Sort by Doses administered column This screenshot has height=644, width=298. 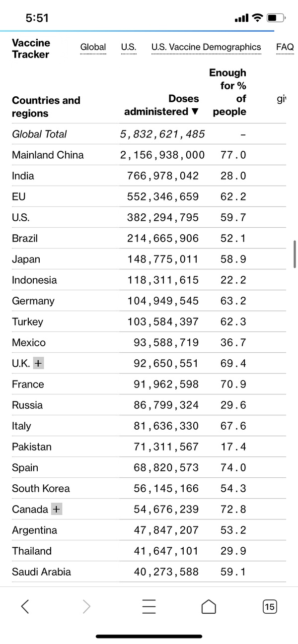[161, 105]
